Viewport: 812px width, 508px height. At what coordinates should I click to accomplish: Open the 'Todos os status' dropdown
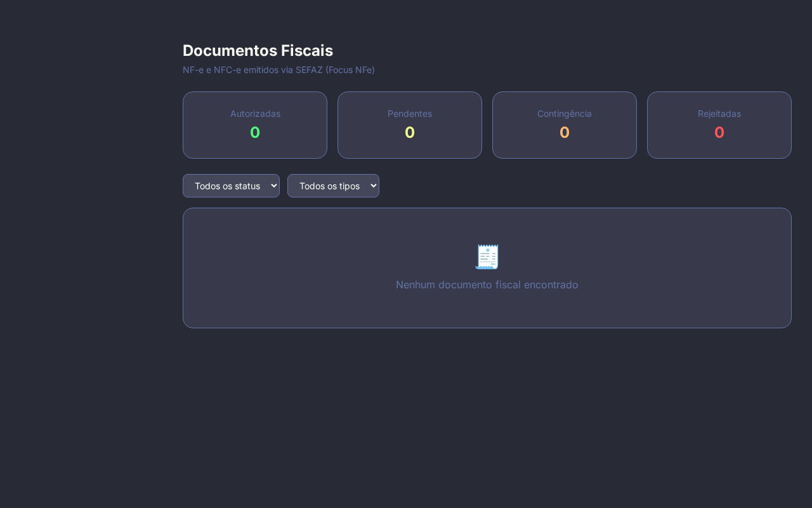click(x=231, y=185)
